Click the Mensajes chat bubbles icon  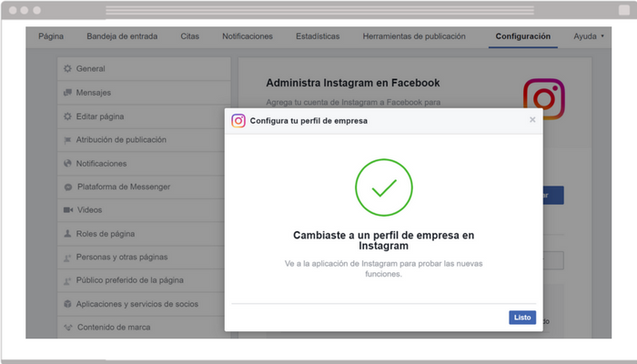tap(67, 93)
